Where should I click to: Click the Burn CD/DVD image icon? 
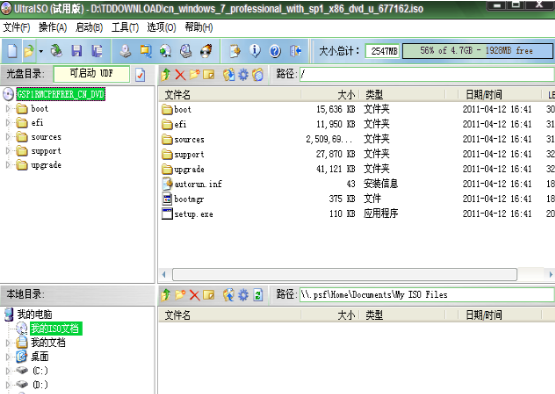206,51
